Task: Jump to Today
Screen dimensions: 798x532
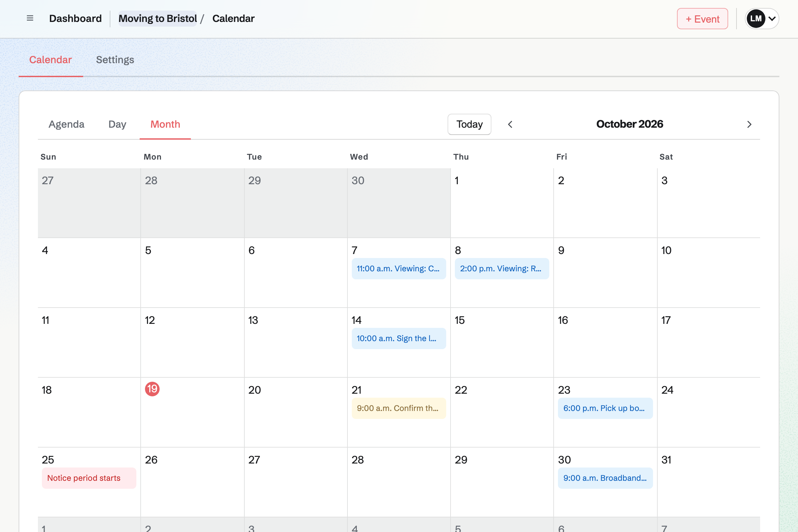Action: (469, 124)
